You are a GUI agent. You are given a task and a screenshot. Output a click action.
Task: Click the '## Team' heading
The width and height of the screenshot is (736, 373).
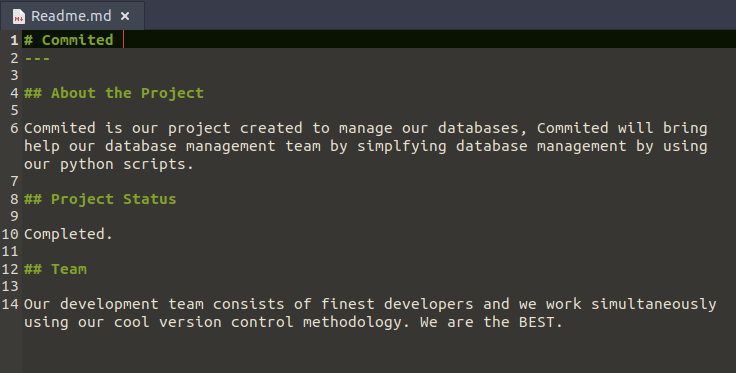tap(55, 269)
